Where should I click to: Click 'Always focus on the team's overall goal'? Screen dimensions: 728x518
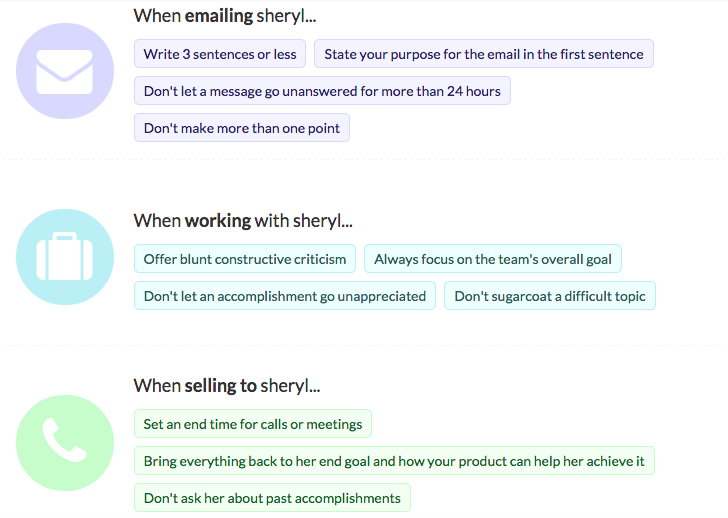(493, 259)
